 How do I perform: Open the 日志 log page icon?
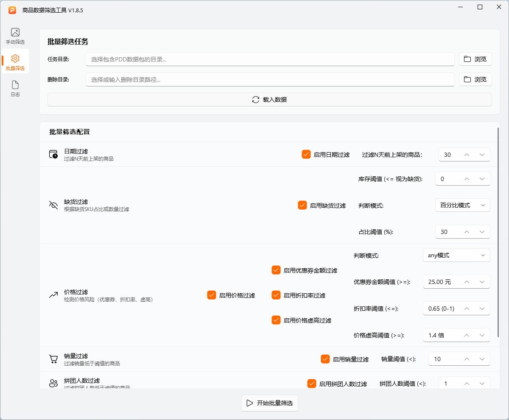tap(15, 85)
